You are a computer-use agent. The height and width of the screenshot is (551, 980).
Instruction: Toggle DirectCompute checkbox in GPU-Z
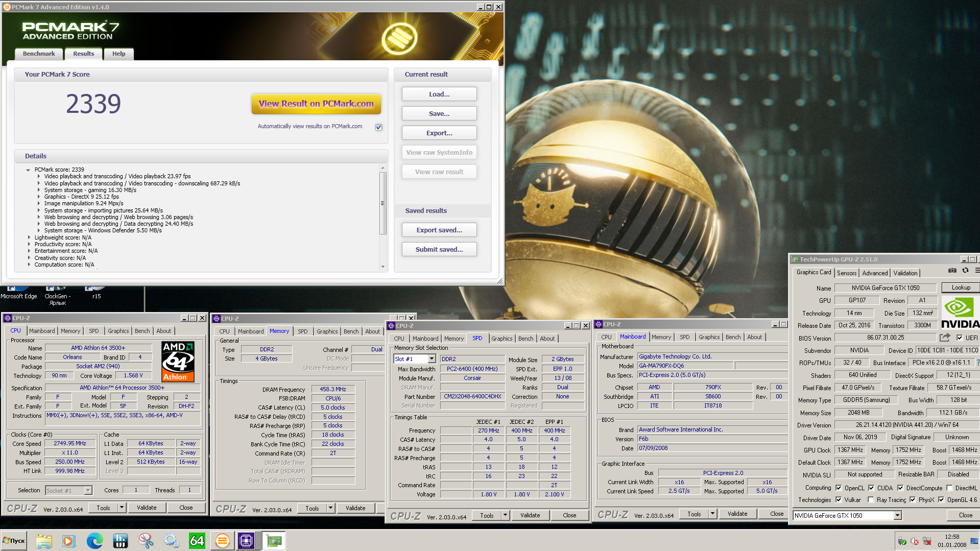[x=900, y=488]
